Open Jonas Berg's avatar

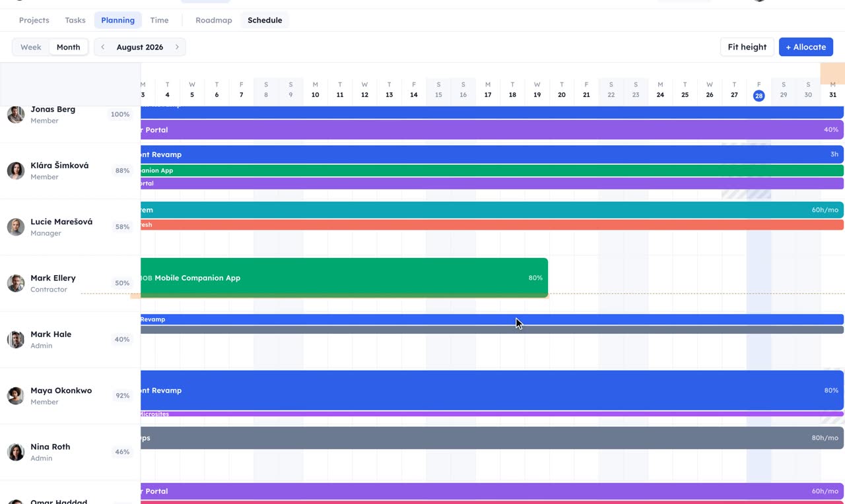point(16,114)
